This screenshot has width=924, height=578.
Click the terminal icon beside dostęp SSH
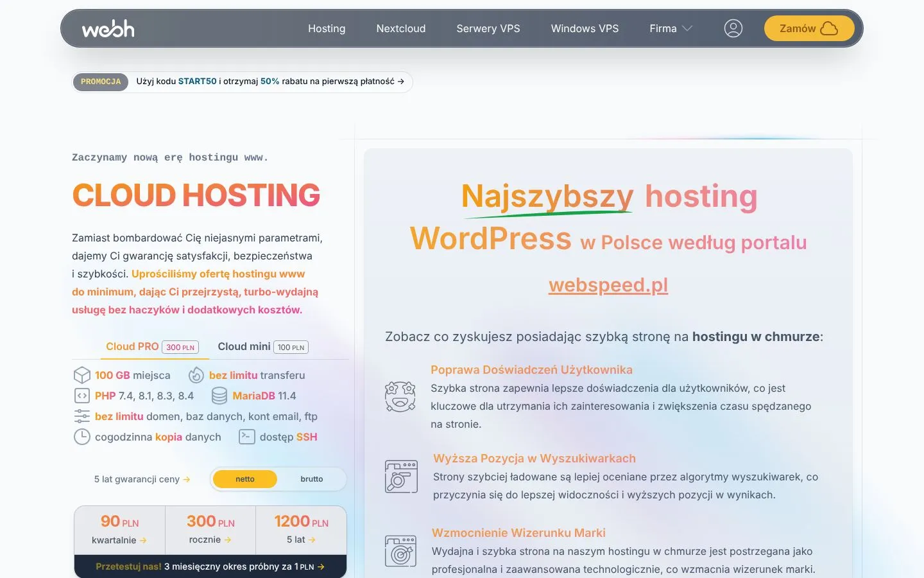[246, 437]
